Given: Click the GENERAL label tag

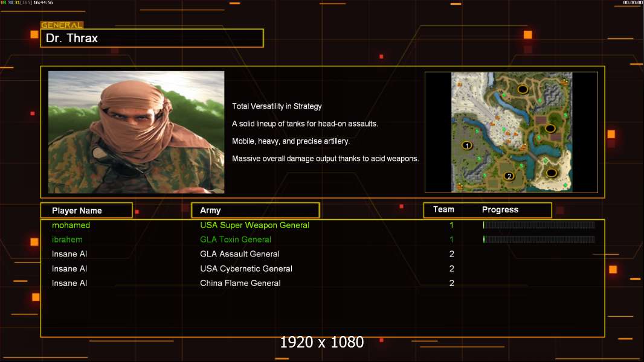Looking at the screenshot, I should (x=62, y=25).
